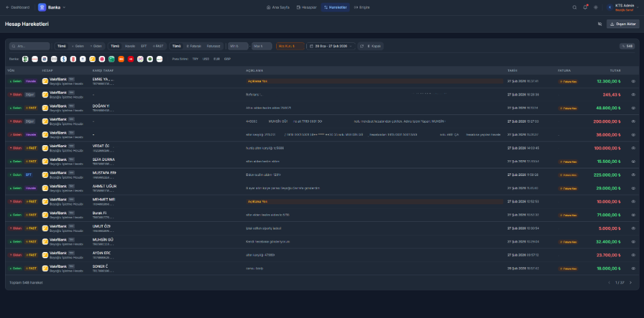The height and width of the screenshot is (318, 644).
Task: Click VakıfBank icon in Emre's row
Action: click(x=45, y=81)
